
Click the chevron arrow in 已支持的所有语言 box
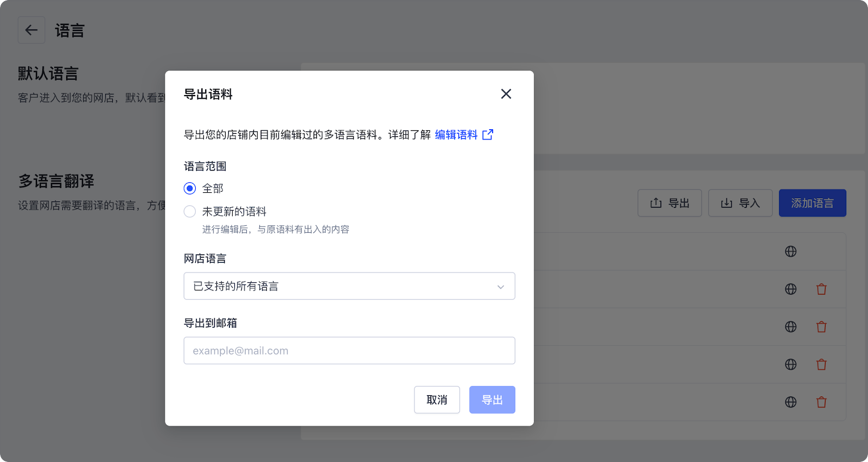click(500, 287)
